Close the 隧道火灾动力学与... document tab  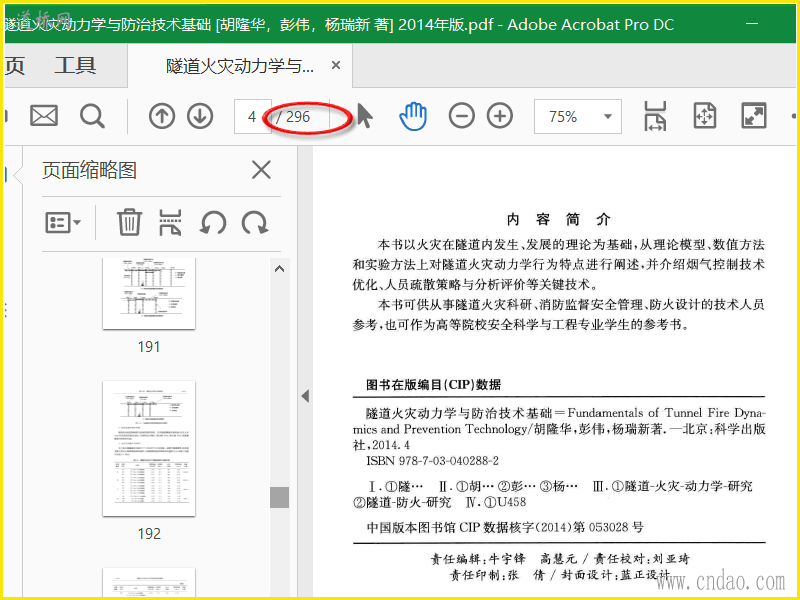(x=336, y=65)
